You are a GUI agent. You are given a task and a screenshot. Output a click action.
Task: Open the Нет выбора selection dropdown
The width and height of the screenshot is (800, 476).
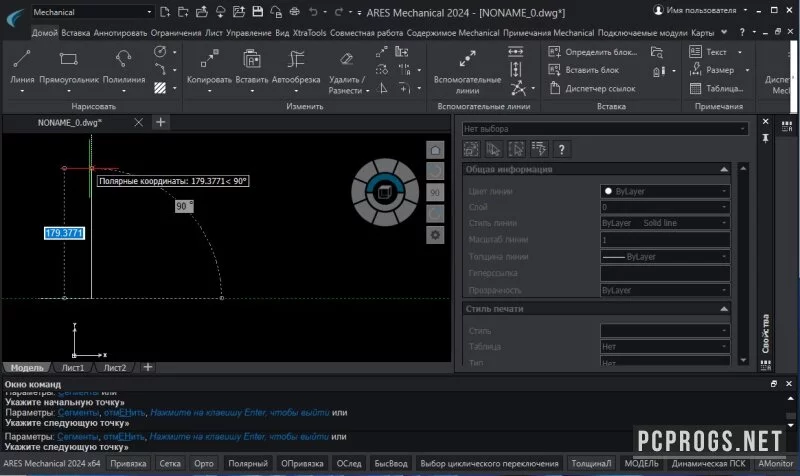605,129
